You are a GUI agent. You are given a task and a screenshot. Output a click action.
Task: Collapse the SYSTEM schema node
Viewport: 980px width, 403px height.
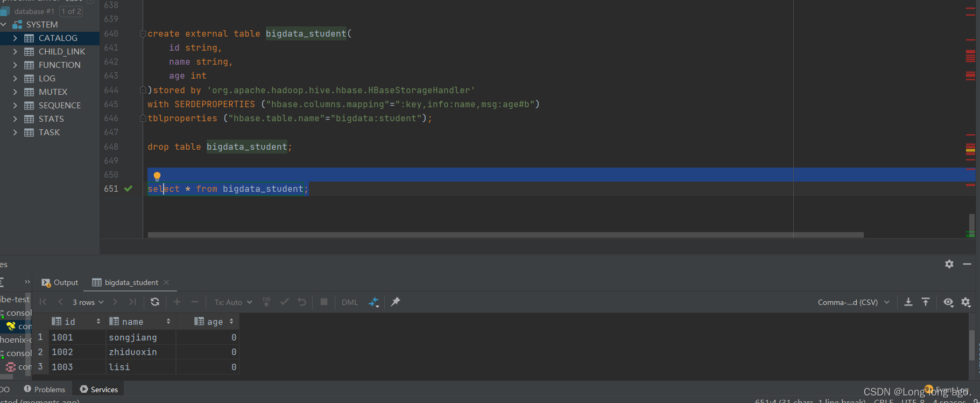coord(4,24)
